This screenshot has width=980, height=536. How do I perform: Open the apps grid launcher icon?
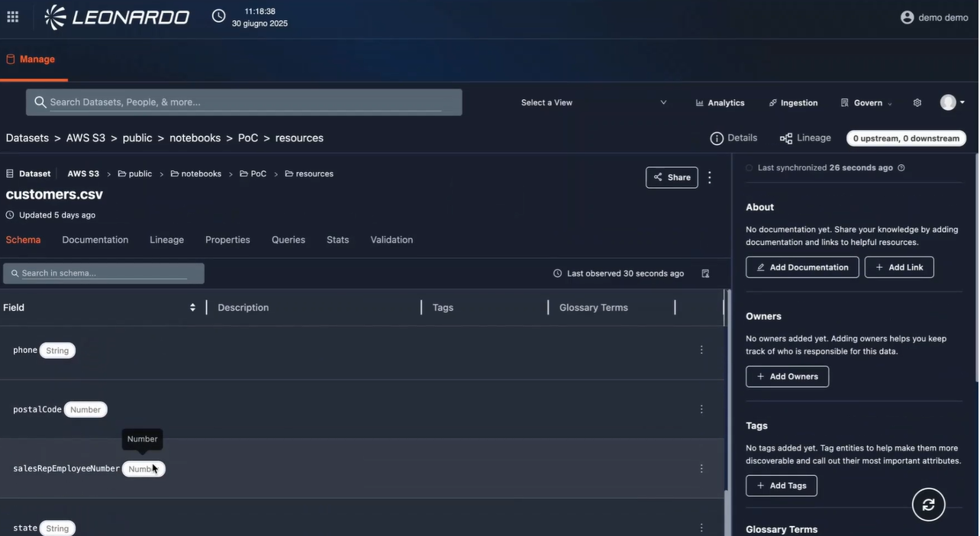click(x=12, y=17)
